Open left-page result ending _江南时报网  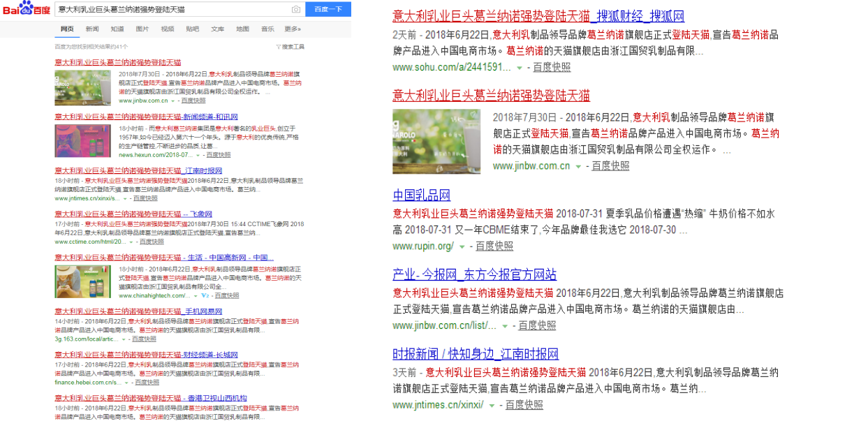point(139,171)
